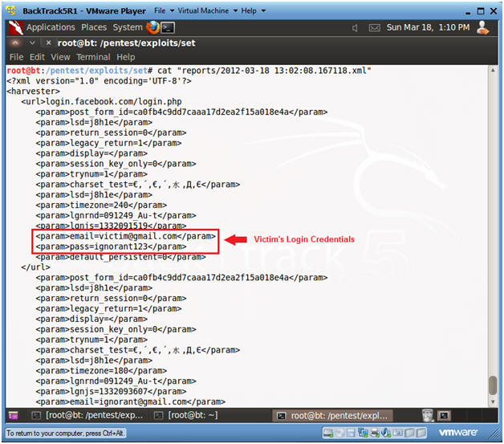Click the <harvester> tag line

(33, 92)
